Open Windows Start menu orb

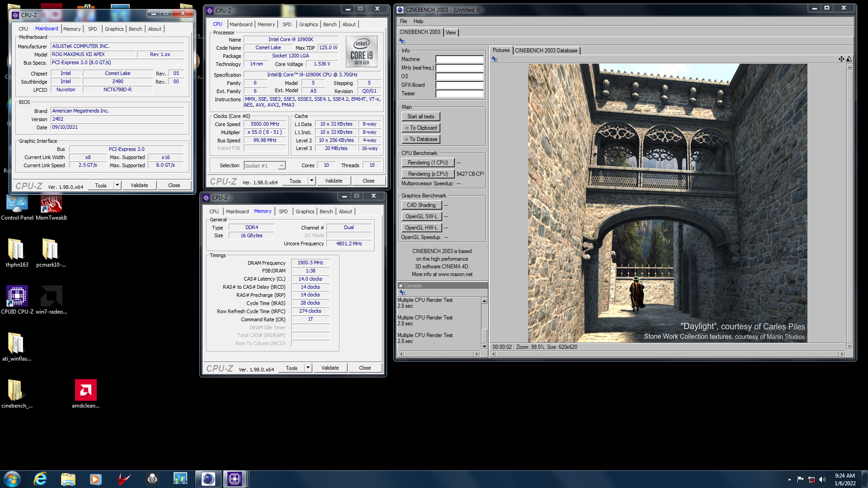click(x=12, y=479)
